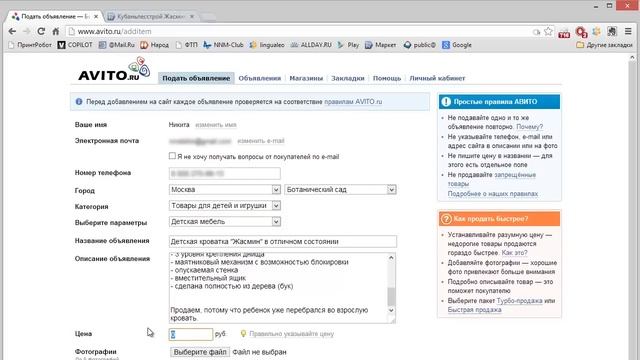Open the Быстрая продажа link
The image size is (640, 360).
point(474,310)
